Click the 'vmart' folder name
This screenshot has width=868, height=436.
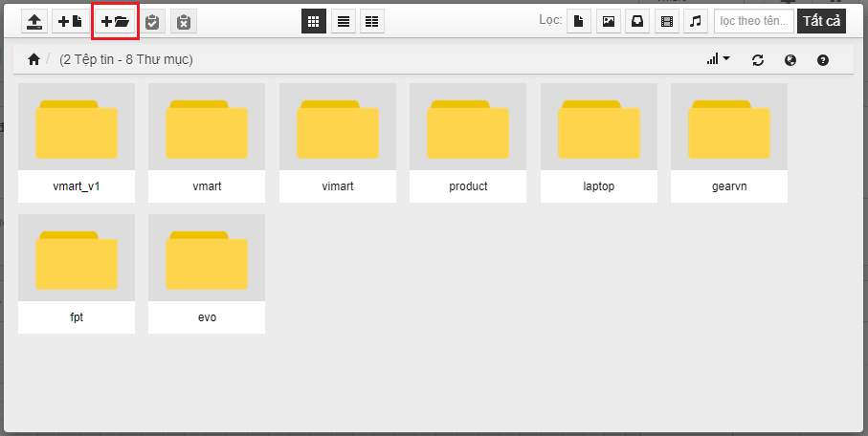click(x=207, y=186)
